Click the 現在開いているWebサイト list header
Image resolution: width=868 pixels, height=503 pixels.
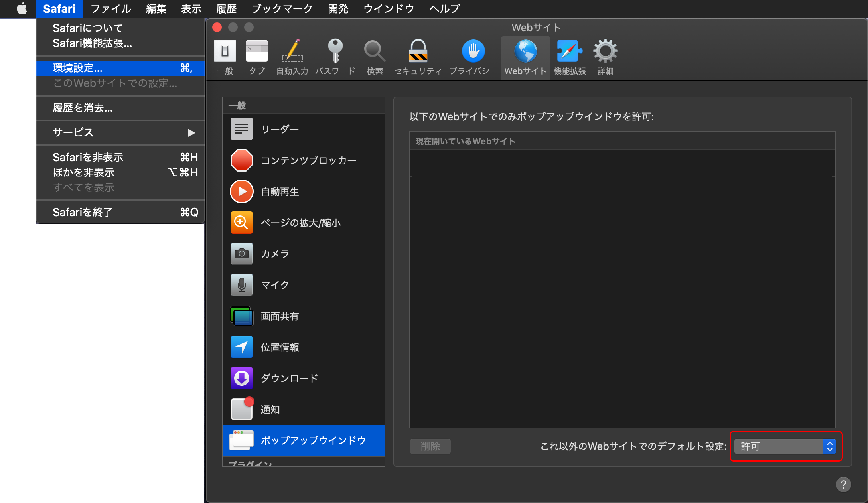click(622, 141)
